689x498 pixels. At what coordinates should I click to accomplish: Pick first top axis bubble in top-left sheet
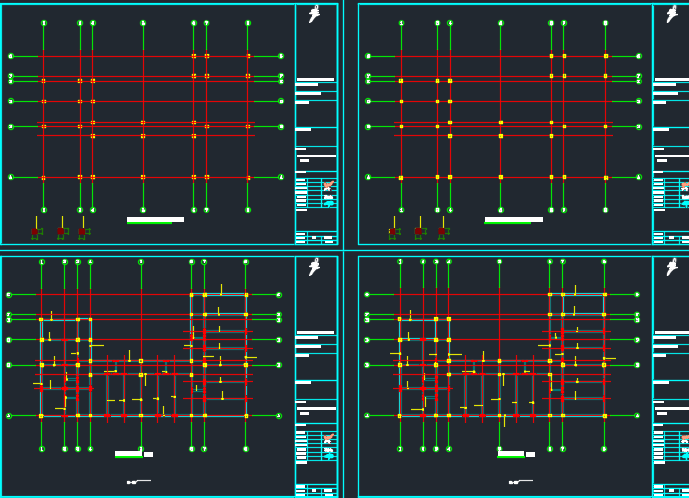(x=44, y=23)
